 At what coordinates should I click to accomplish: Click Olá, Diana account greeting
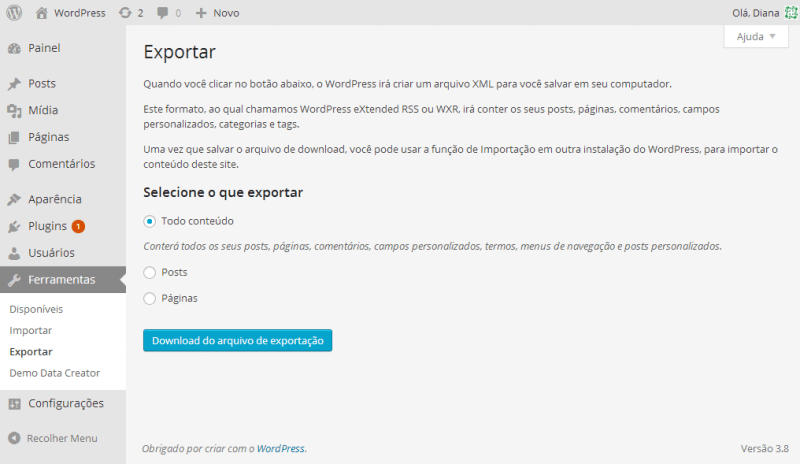756,13
